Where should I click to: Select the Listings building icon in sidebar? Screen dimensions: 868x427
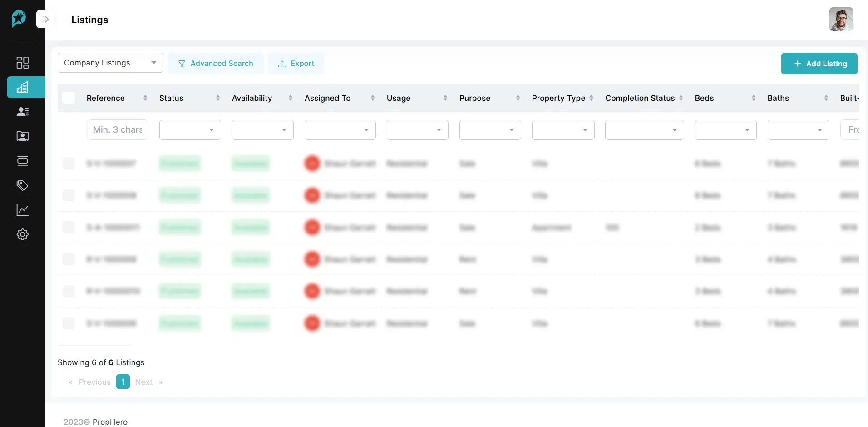[x=22, y=87]
